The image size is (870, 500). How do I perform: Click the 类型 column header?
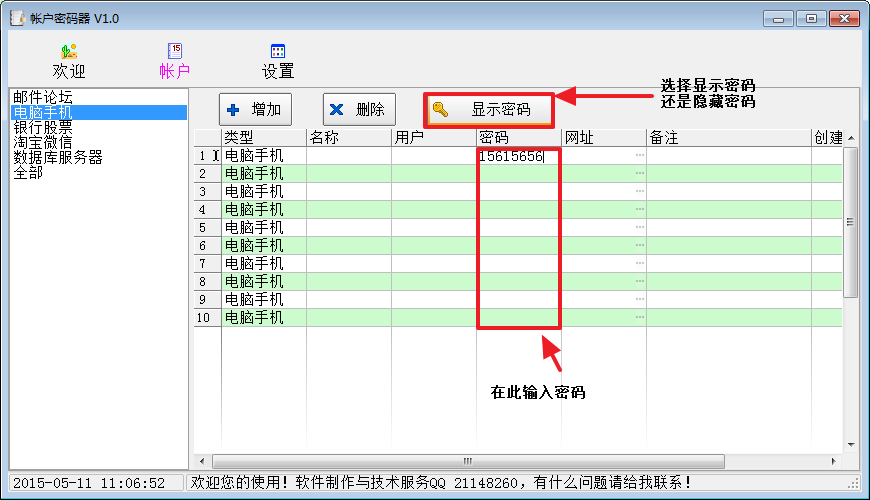264,138
